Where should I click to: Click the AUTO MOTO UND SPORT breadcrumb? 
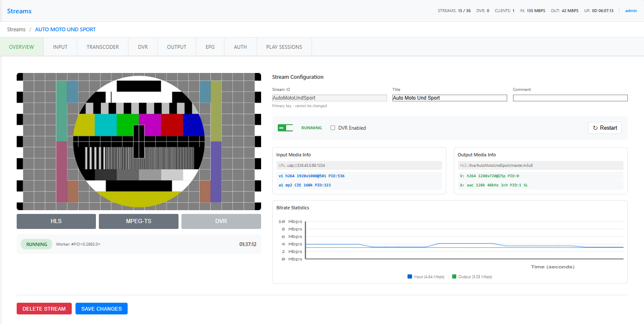(x=65, y=30)
